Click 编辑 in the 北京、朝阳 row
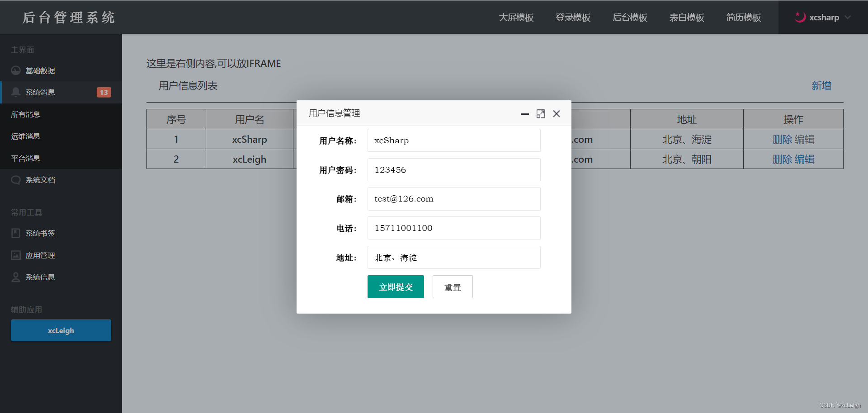This screenshot has width=868, height=413. pyautogui.click(x=805, y=160)
